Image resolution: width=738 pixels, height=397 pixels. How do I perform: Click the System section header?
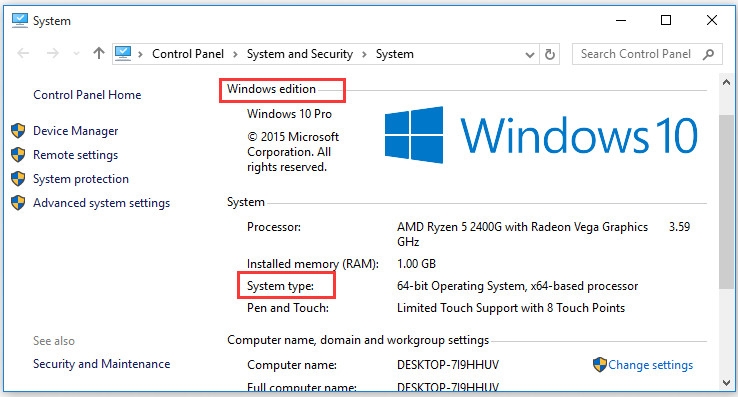click(x=245, y=203)
